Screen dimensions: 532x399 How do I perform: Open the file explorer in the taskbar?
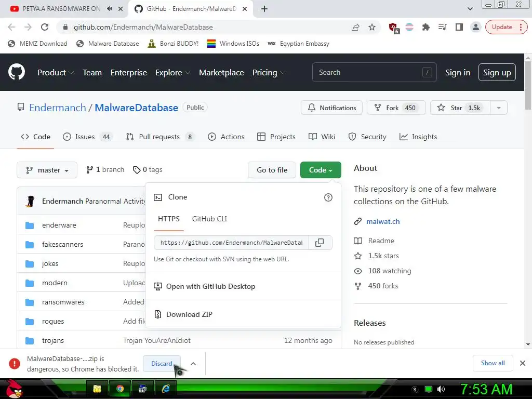(97, 389)
